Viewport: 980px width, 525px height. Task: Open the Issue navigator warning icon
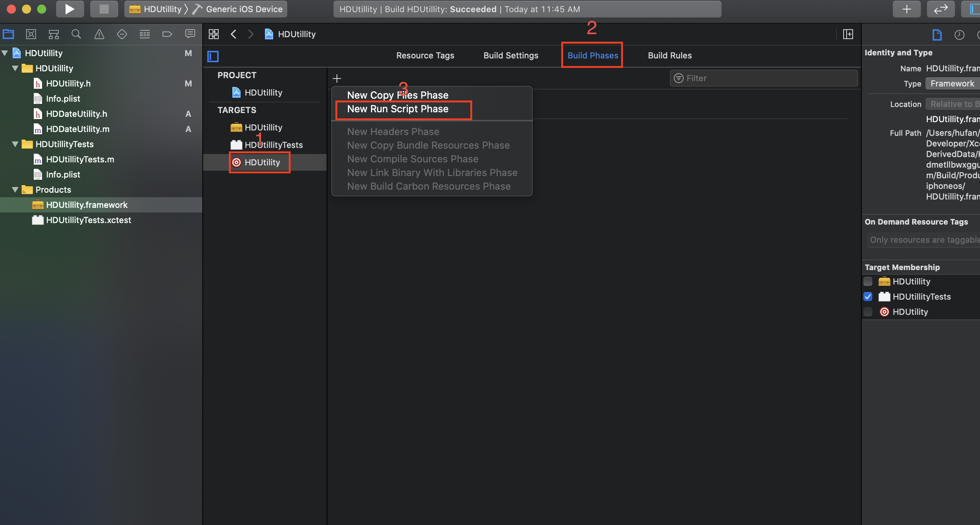click(99, 34)
